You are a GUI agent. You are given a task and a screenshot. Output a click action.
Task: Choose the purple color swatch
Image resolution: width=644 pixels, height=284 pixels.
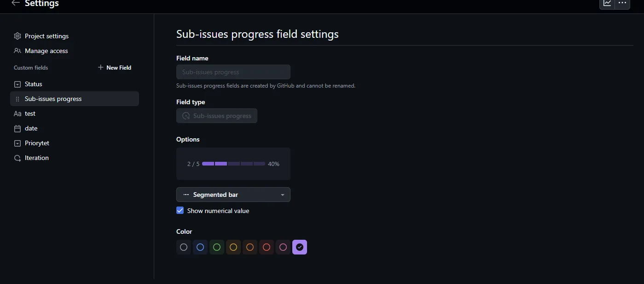coord(300,247)
